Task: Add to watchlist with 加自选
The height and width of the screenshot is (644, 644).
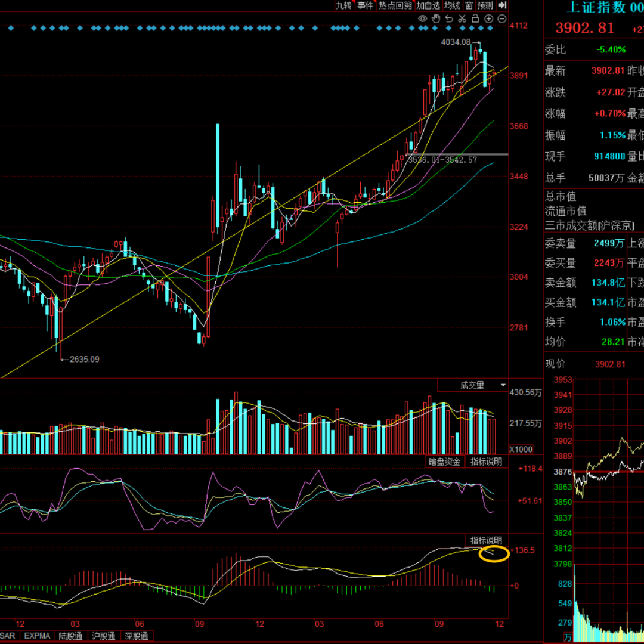Action: 428,5
